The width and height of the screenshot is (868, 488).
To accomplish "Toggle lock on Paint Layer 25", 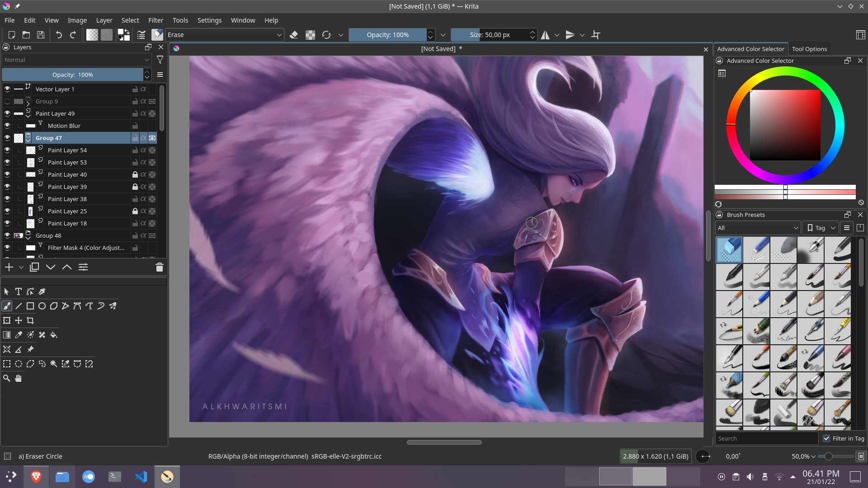I will click(x=135, y=211).
